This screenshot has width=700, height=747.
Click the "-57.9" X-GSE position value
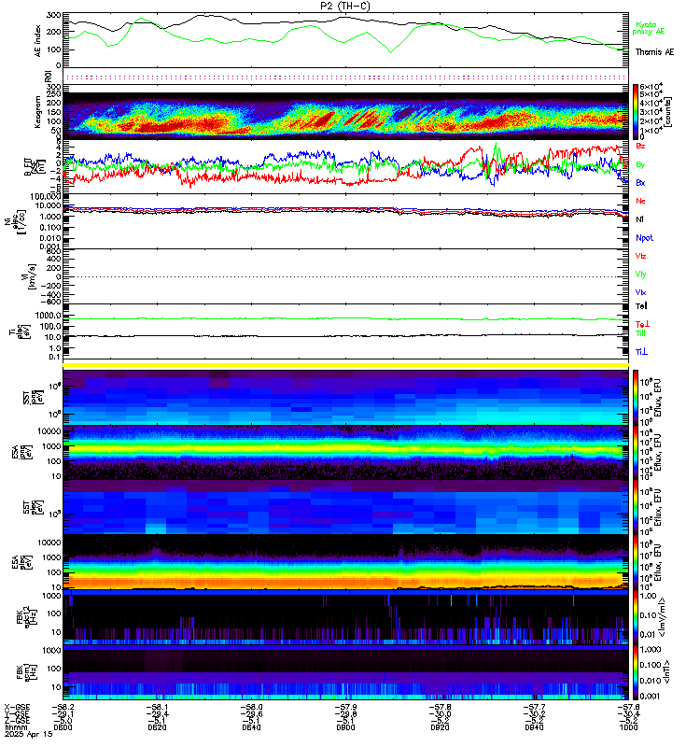(x=345, y=708)
